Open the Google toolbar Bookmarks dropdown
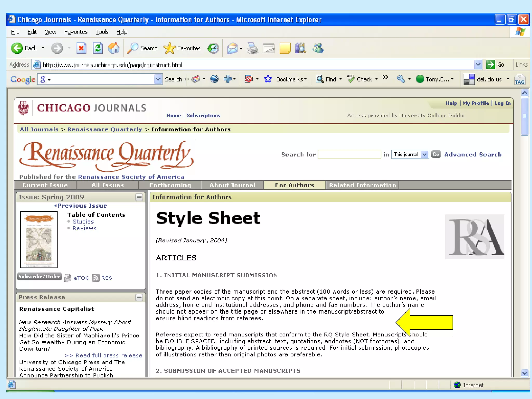Image resolution: width=532 pixels, height=399 pixels. click(291, 79)
